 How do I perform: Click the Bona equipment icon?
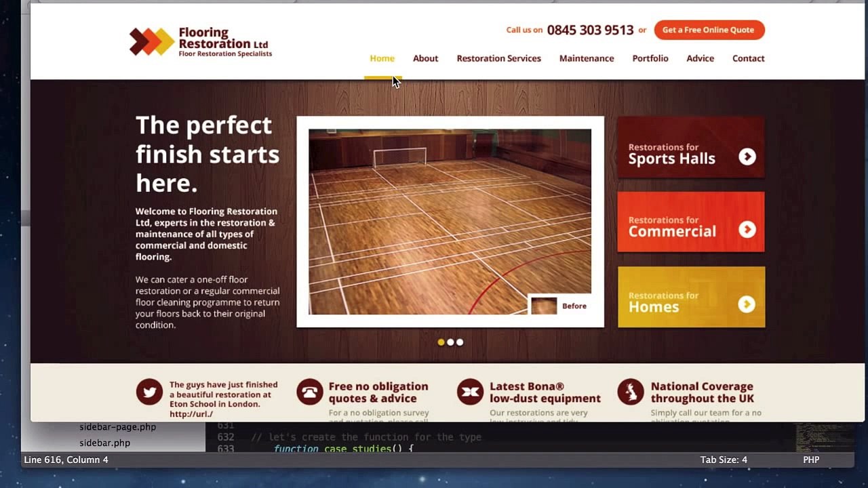pyautogui.click(x=470, y=392)
